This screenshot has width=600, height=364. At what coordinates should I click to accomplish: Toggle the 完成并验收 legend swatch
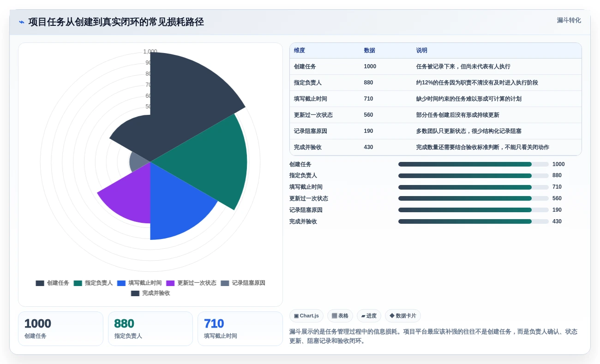click(135, 293)
